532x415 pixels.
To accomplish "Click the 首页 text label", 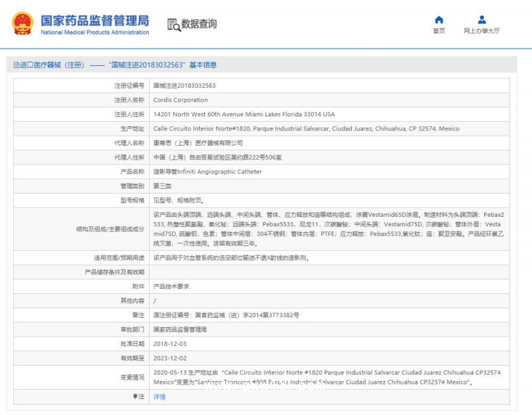I will point(438,31).
